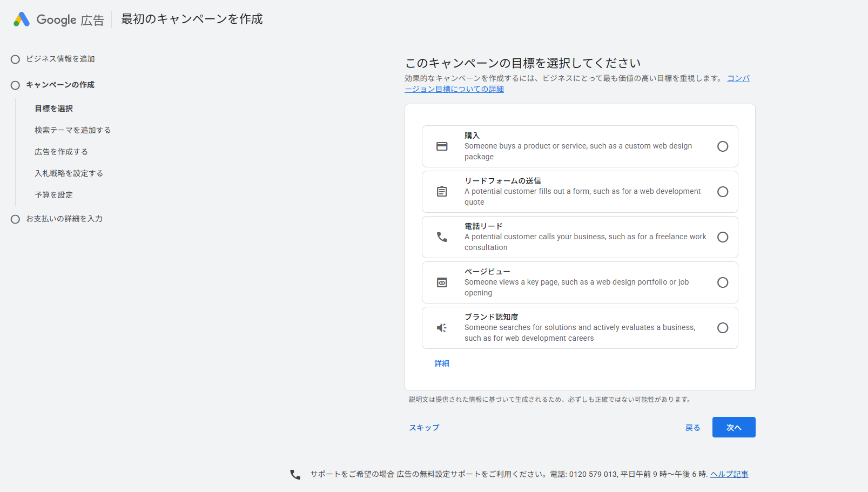Click the phone icon beside 電話リード

pos(442,237)
